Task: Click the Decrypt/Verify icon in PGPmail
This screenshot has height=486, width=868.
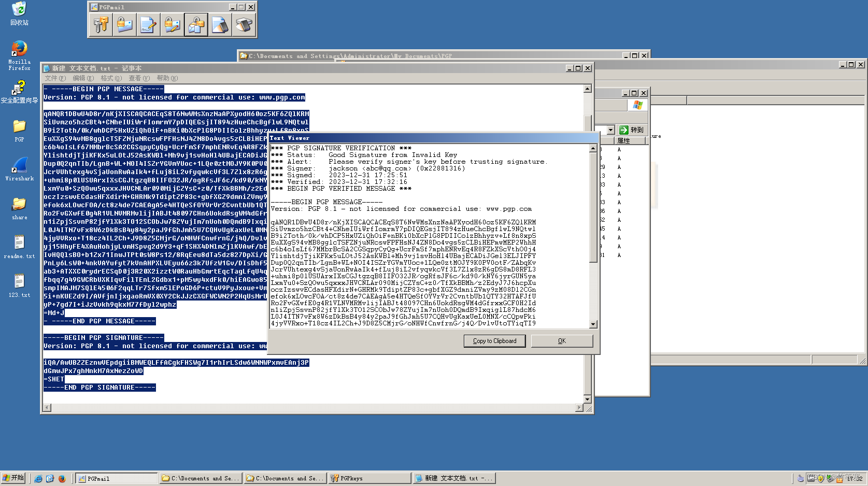Action: click(x=196, y=25)
